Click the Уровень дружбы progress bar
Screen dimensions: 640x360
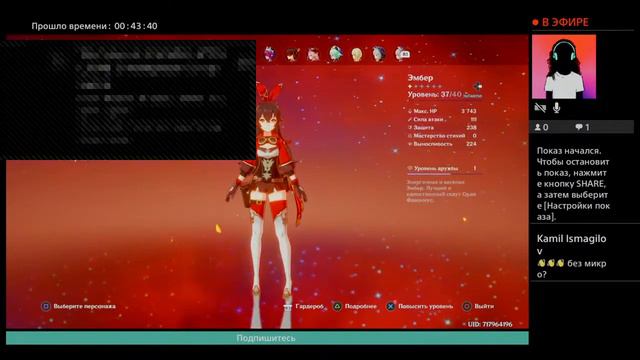(444, 174)
